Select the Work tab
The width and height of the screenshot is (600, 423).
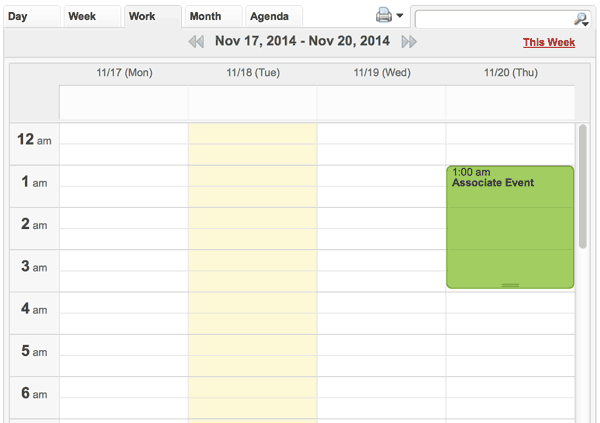(142, 16)
